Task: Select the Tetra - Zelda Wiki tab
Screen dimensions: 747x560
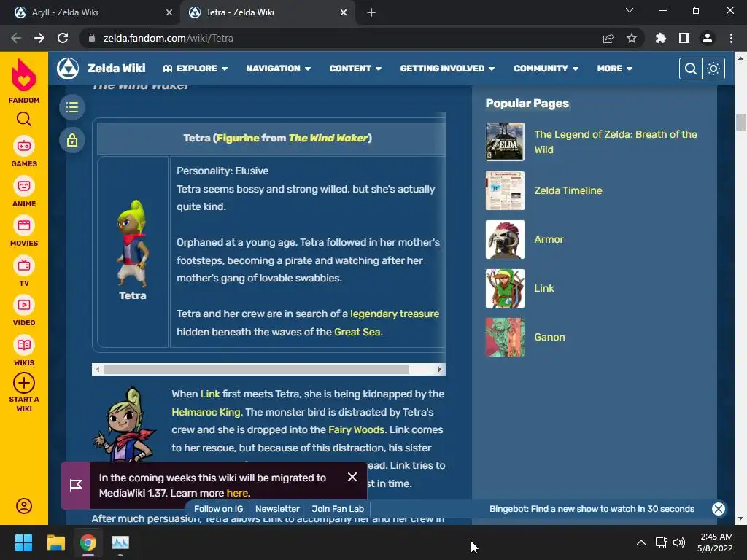Action: 267,12
